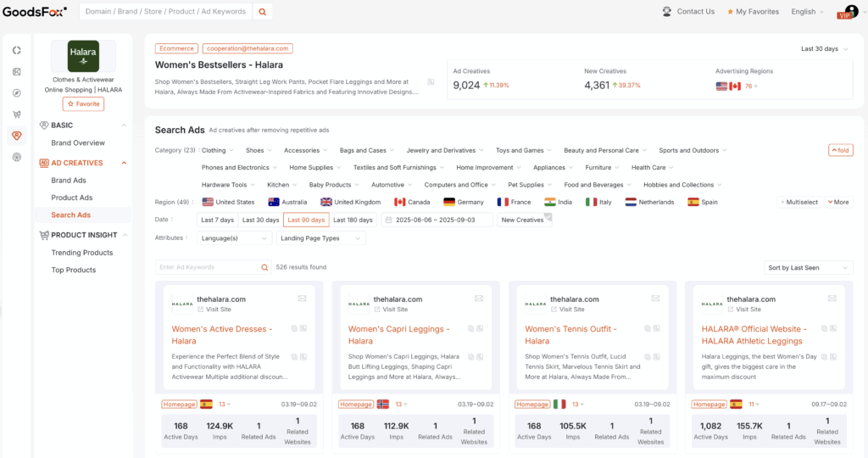Click the Spain flag on Women's Active Dresses card
This screenshot has height=458, width=868.
[206, 405]
